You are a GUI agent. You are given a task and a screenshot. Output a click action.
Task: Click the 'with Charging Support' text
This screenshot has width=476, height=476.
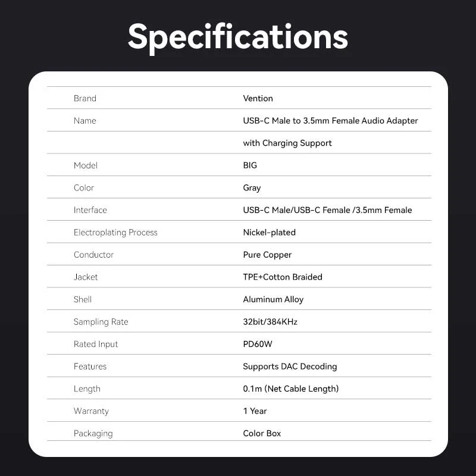[x=287, y=143]
